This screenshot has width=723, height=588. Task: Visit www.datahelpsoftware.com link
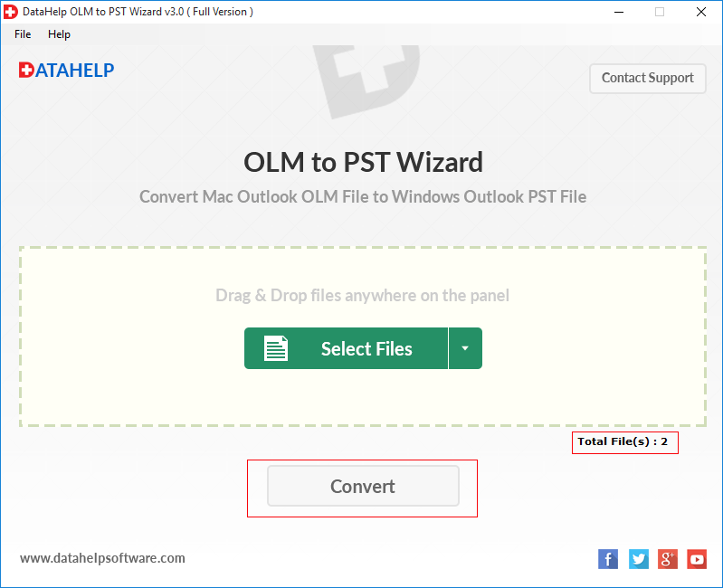[102, 558]
